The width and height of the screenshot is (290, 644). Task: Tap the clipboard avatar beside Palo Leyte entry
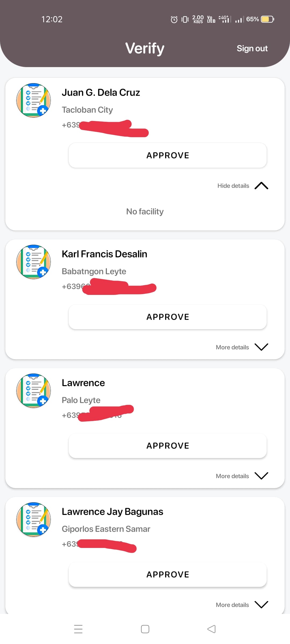(x=34, y=391)
